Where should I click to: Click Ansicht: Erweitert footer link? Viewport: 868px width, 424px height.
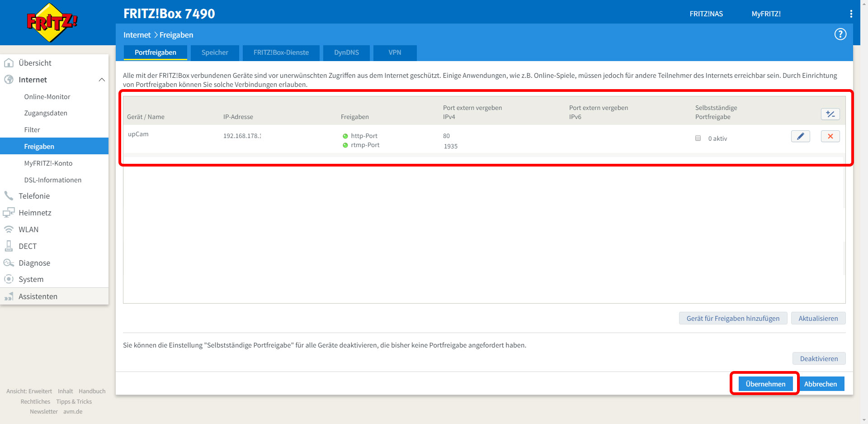point(29,391)
